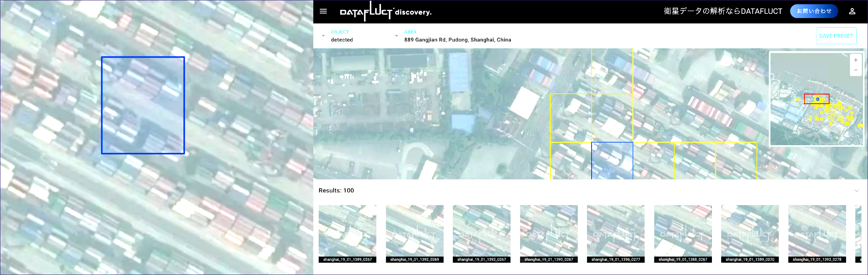
Task: Open thumbnail shanghai_19_01_1389_0267
Action: pos(348,234)
